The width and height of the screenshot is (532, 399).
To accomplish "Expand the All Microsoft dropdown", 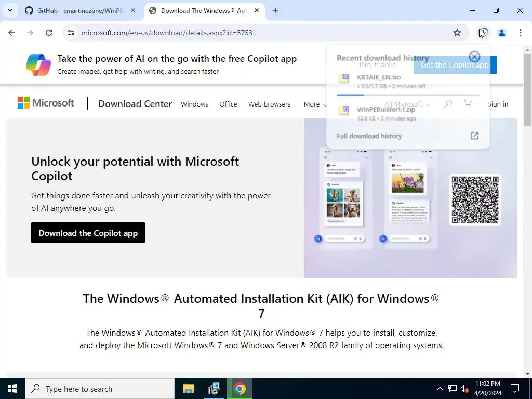I will pos(407,104).
